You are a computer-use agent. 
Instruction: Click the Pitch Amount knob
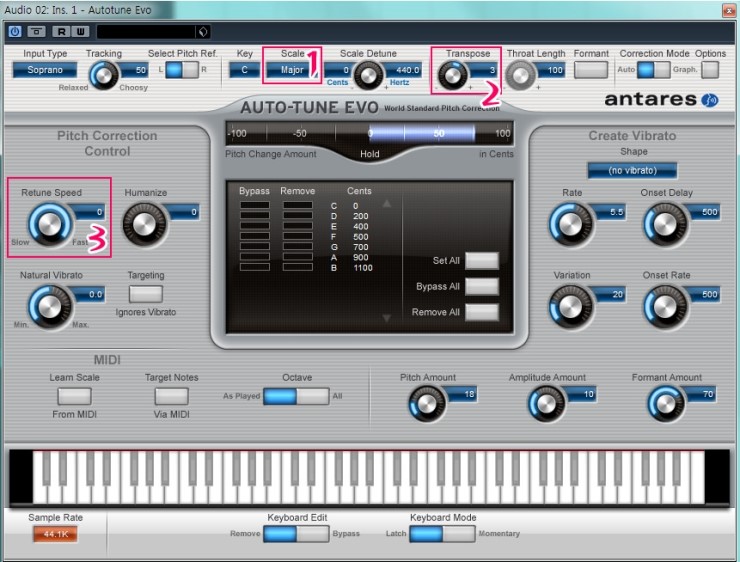coord(427,404)
